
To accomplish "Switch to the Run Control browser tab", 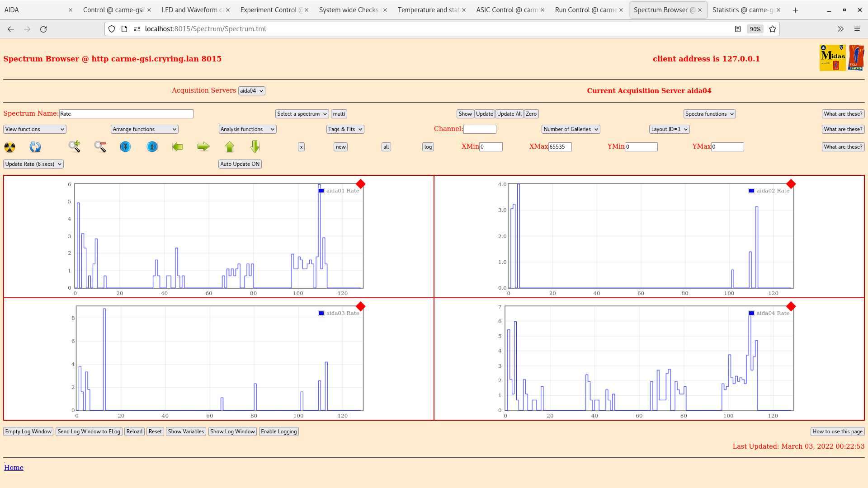I will click(585, 10).
